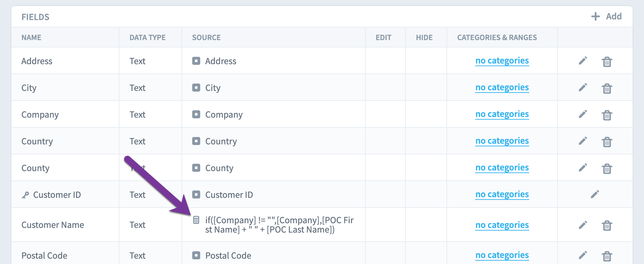Delete the City field with trash icon
Image resolution: width=644 pixels, height=264 pixels.
[x=607, y=88]
